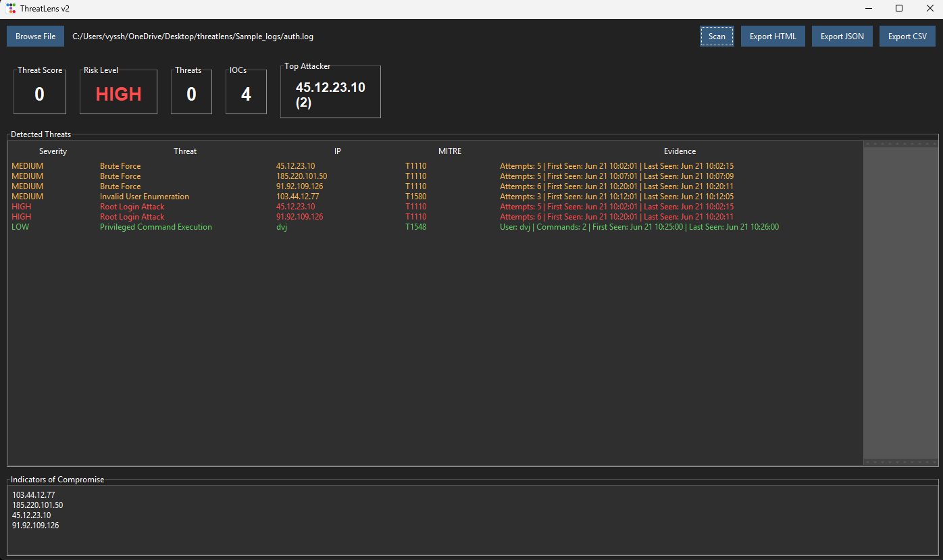Click the IP column header
The height and width of the screenshot is (560, 943).
coord(338,151)
